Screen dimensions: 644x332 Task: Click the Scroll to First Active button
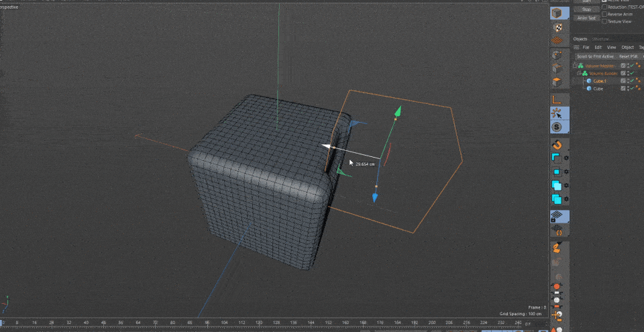point(595,56)
